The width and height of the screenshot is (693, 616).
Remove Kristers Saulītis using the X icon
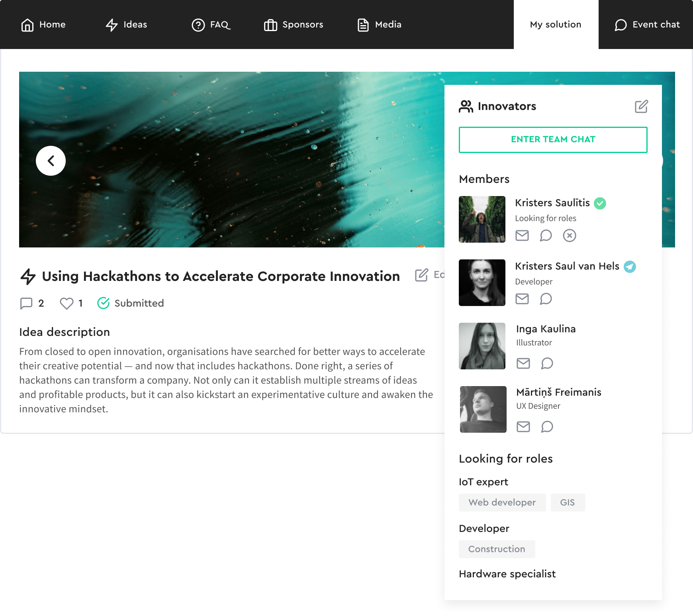tap(569, 235)
